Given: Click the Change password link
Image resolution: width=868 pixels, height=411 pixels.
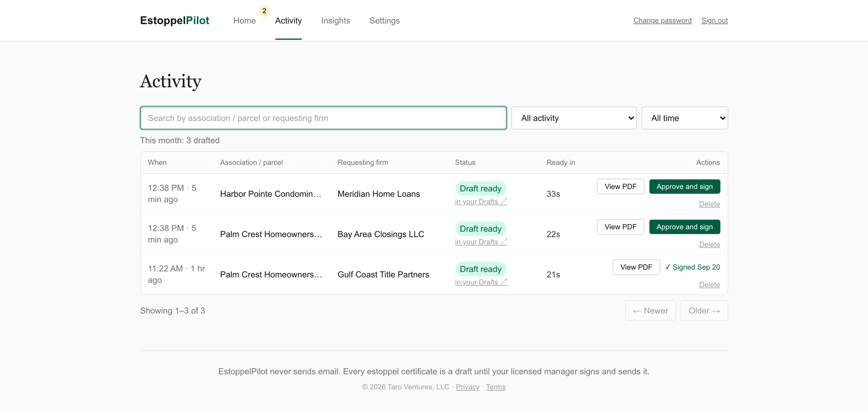Looking at the screenshot, I should (662, 20).
